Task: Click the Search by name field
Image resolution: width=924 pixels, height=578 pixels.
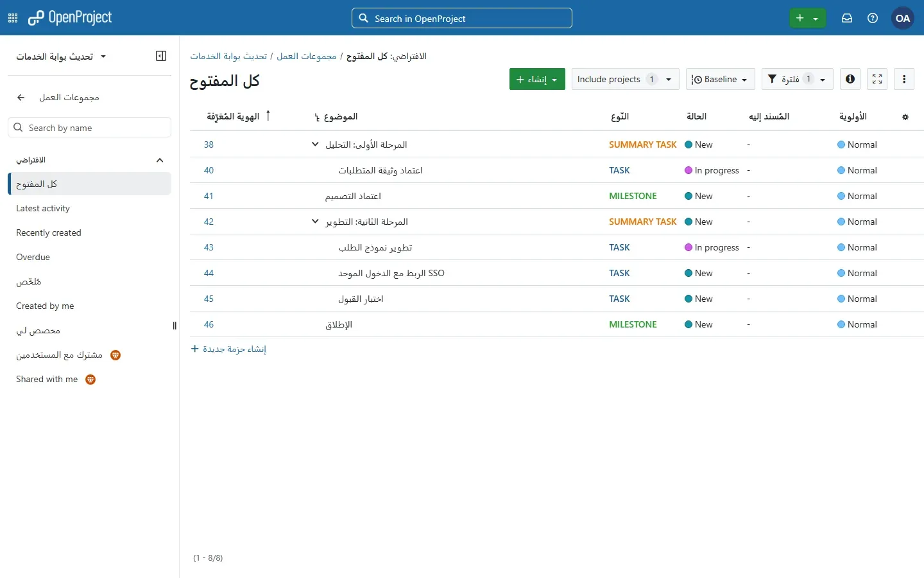Action: click(x=90, y=127)
